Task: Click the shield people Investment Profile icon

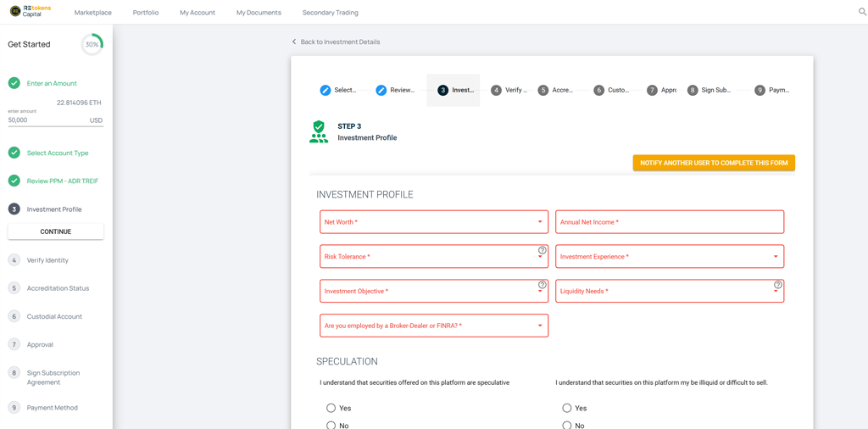Action: coord(319,131)
